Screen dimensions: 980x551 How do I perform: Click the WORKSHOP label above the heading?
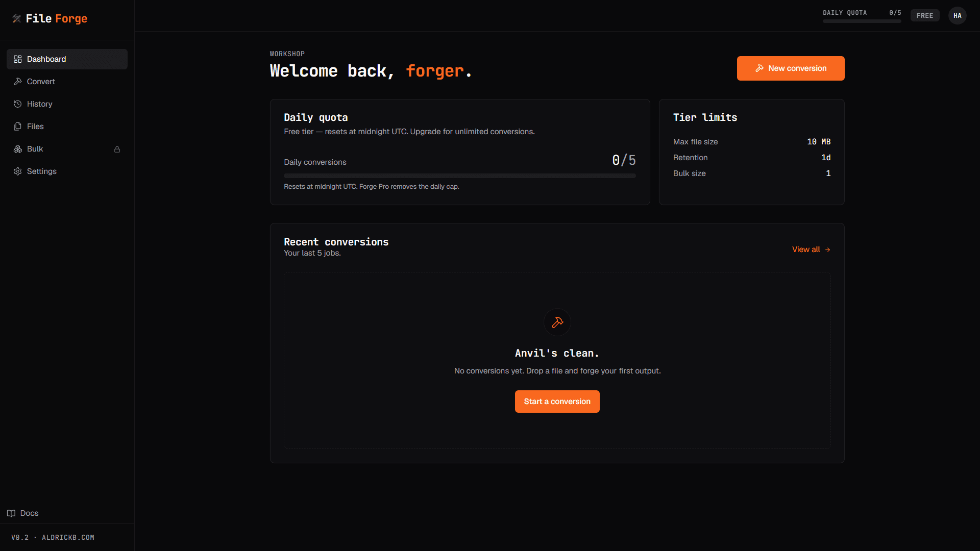click(287, 54)
